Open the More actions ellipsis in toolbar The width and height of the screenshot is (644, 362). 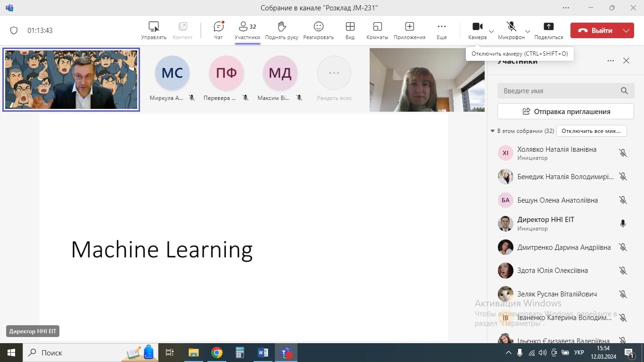[x=441, y=27]
